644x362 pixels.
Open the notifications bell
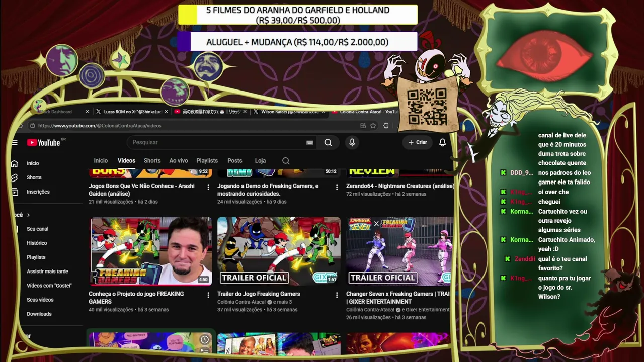pos(442,142)
